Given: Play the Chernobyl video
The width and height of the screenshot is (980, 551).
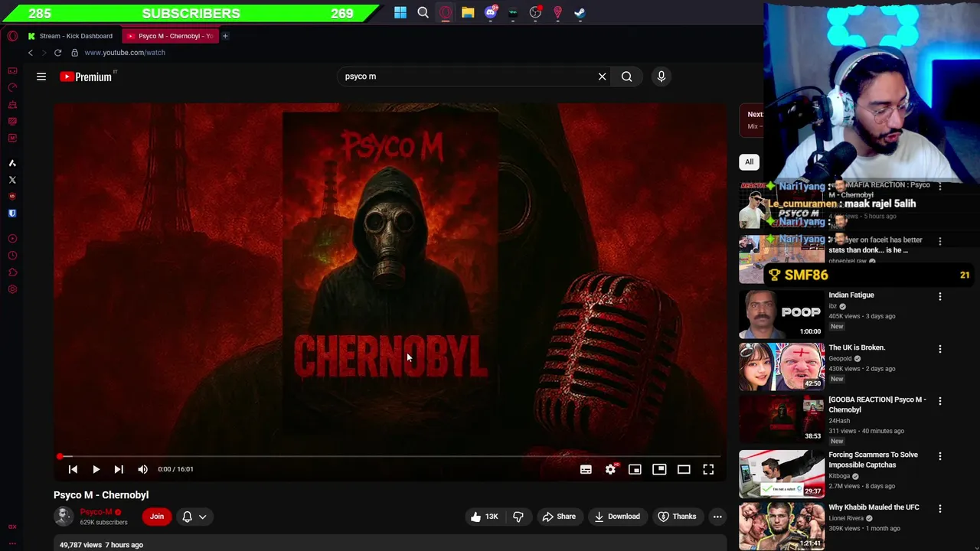Looking at the screenshot, I should pyautogui.click(x=96, y=469).
